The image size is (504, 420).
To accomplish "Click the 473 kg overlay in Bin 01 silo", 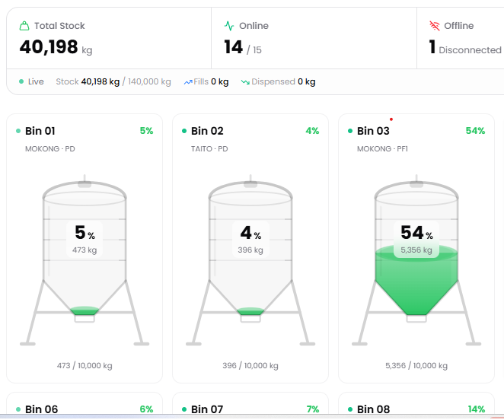I will coord(85,250).
